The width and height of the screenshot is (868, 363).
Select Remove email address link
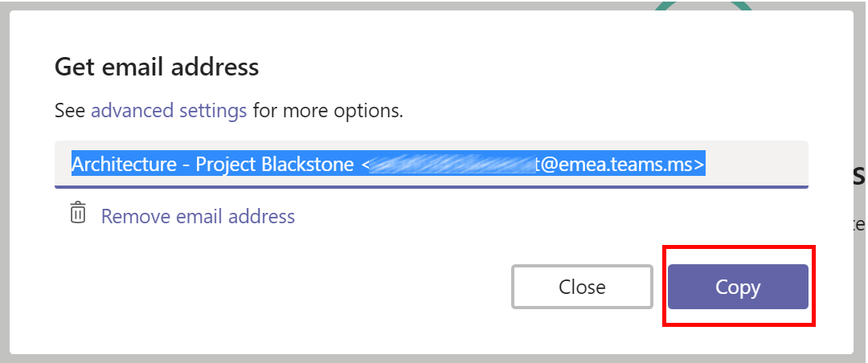198,216
